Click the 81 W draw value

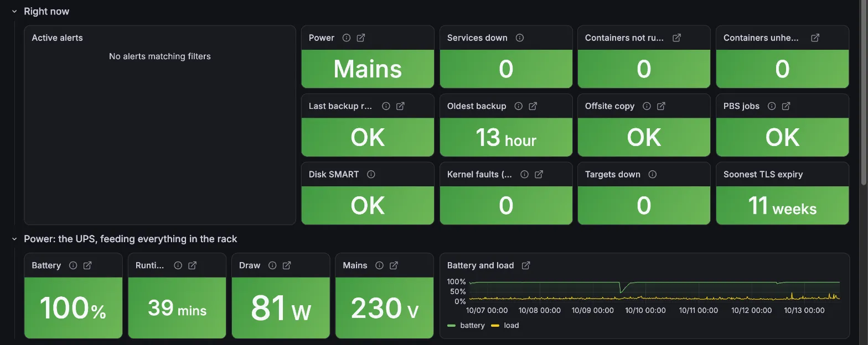(281, 309)
